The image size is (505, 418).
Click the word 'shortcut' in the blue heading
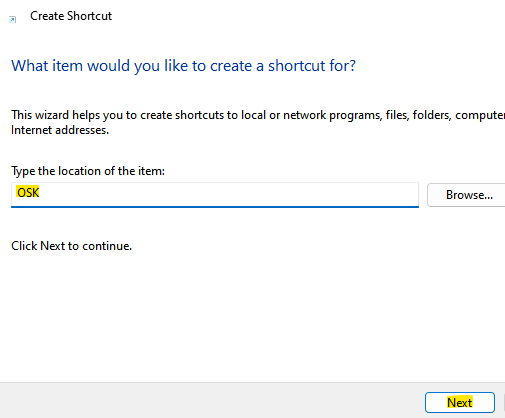(297, 66)
